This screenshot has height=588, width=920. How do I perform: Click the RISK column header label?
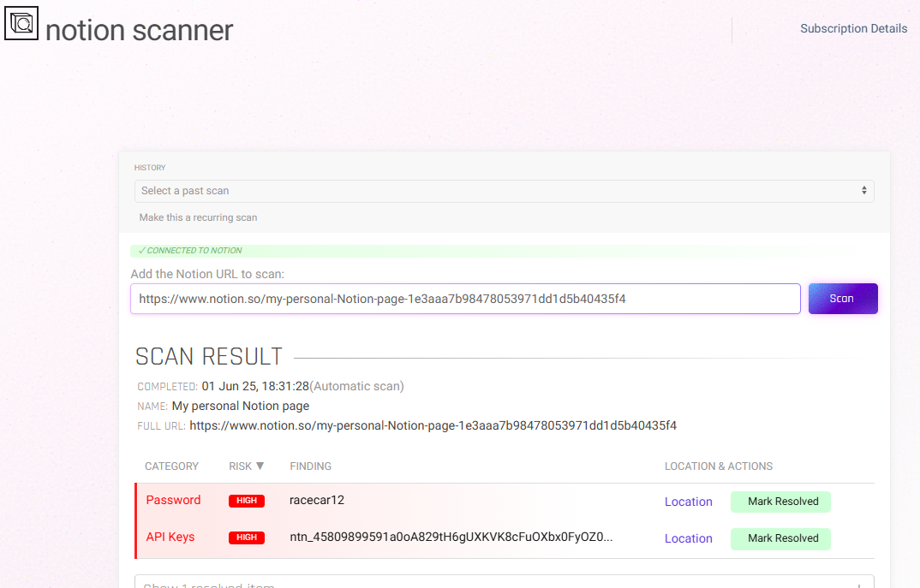click(240, 466)
